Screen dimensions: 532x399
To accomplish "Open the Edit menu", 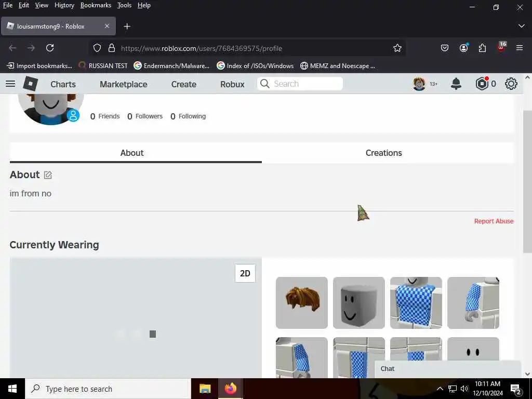I will click(x=24, y=5).
